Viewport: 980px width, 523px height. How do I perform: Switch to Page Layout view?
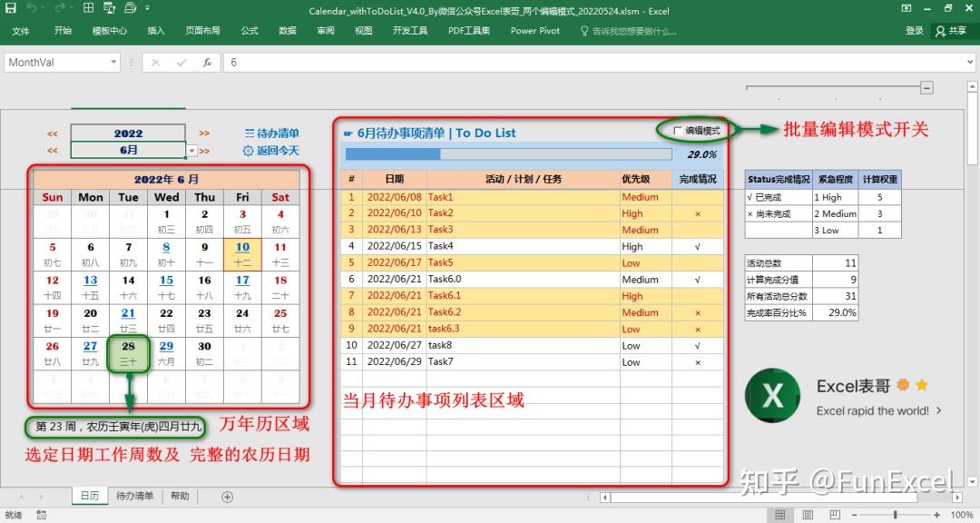807,514
